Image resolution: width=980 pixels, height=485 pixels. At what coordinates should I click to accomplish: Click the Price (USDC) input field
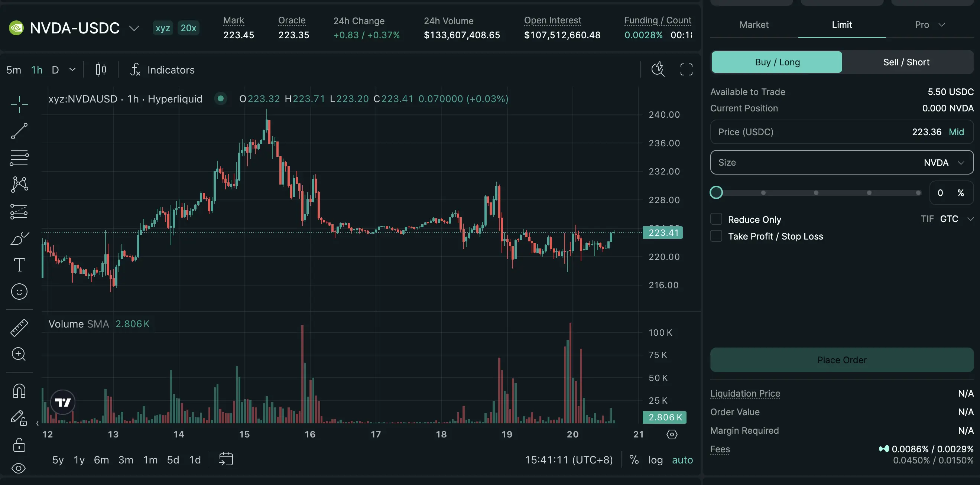pos(841,132)
